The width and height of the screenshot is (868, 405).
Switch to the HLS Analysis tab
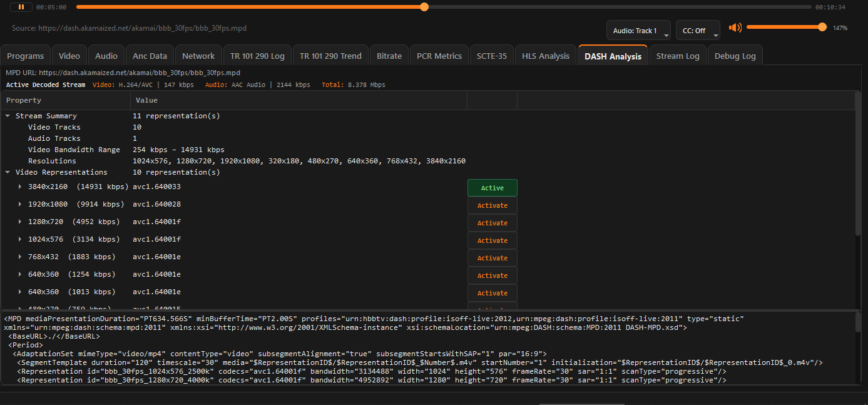pos(546,56)
